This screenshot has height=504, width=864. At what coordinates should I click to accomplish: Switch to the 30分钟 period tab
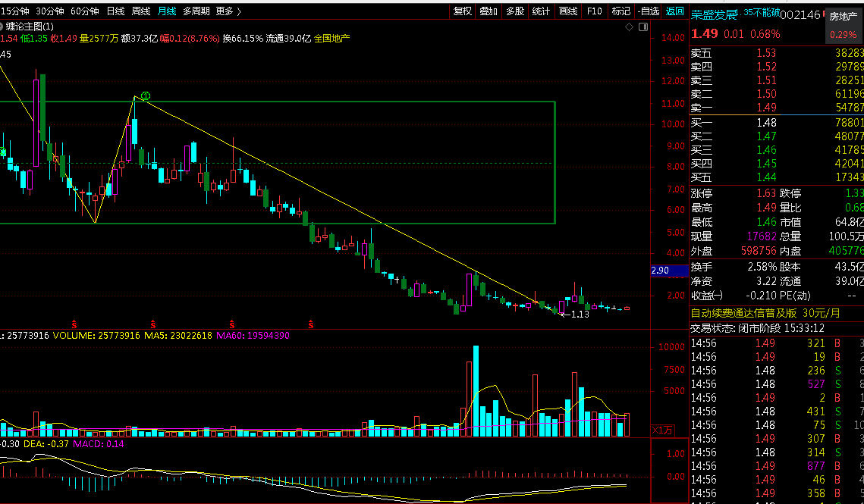[49, 11]
